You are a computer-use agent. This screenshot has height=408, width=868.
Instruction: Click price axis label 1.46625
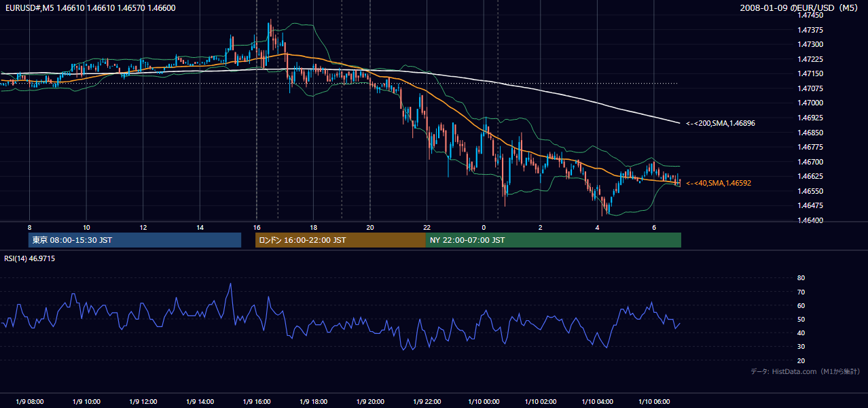click(x=810, y=176)
